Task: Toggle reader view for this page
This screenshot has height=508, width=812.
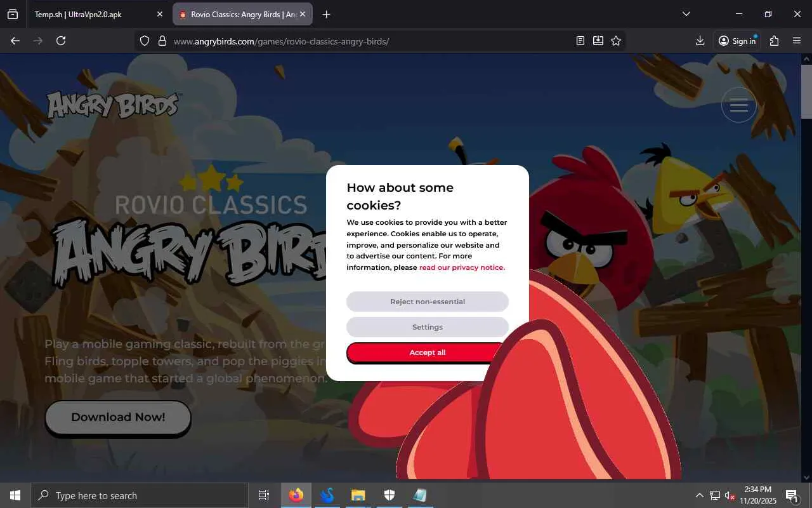Action: tap(580, 41)
